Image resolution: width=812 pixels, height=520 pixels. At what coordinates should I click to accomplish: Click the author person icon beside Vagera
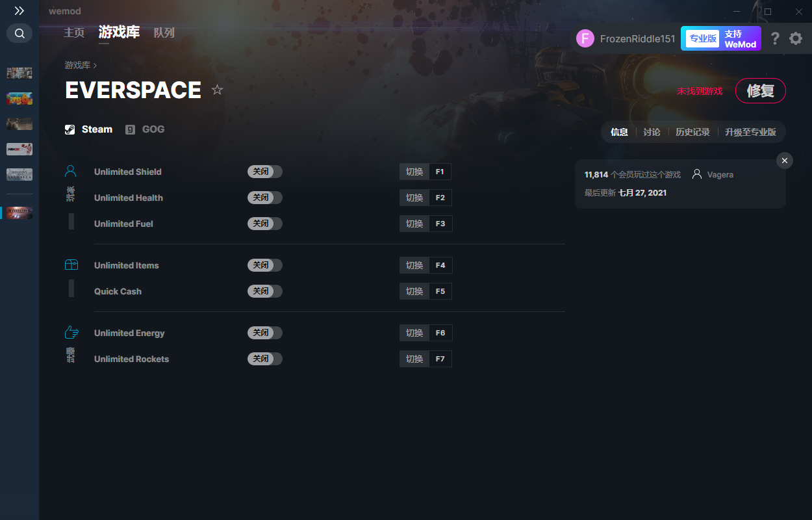pos(697,174)
